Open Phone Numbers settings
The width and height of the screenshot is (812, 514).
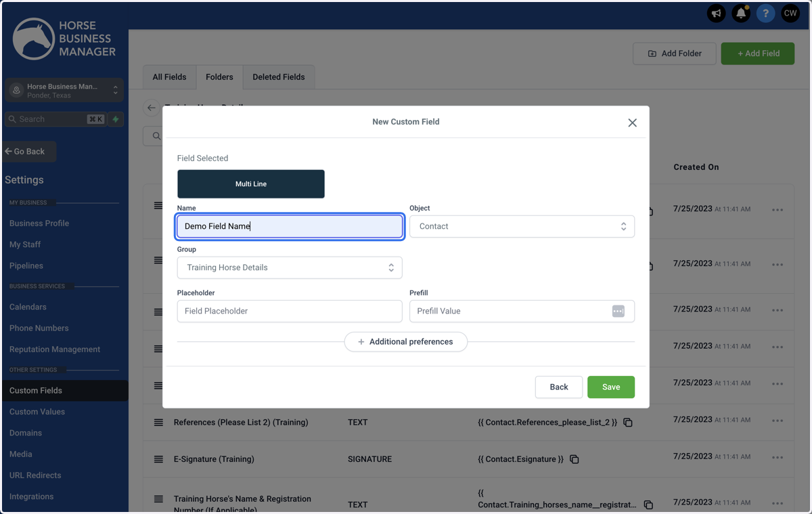pyautogui.click(x=39, y=328)
